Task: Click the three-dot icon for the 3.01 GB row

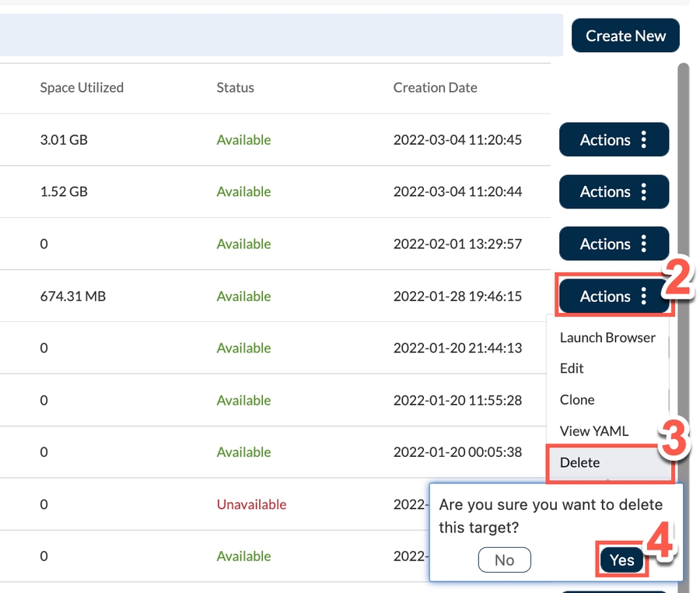Action: 643,140
